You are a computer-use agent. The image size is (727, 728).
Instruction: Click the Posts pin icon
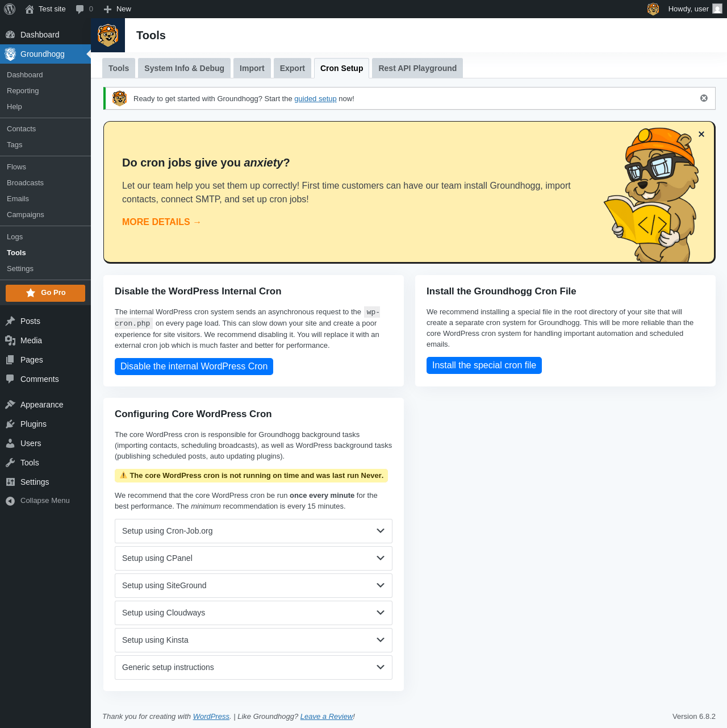[10, 321]
